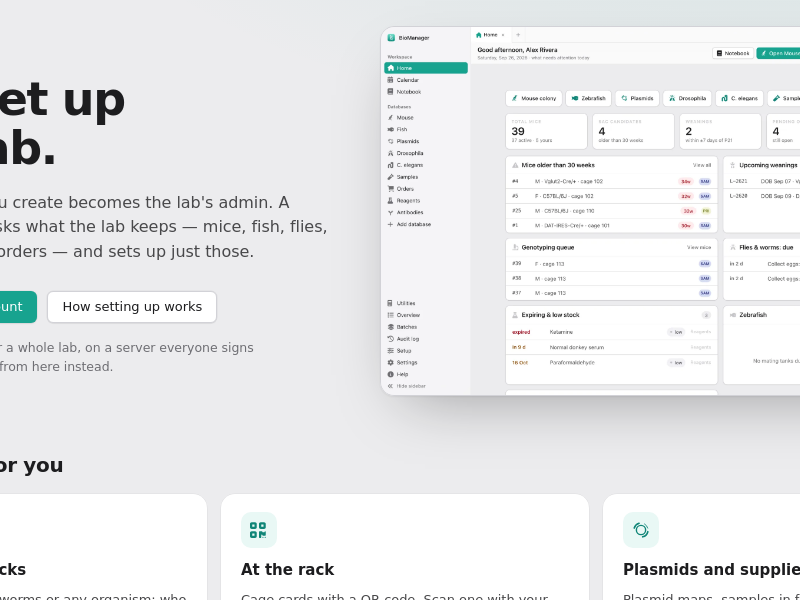Select Home in the Workspace sidebar
Image resolution: width=800 pixels, height=600 pixels.
(x=426, y=68)
